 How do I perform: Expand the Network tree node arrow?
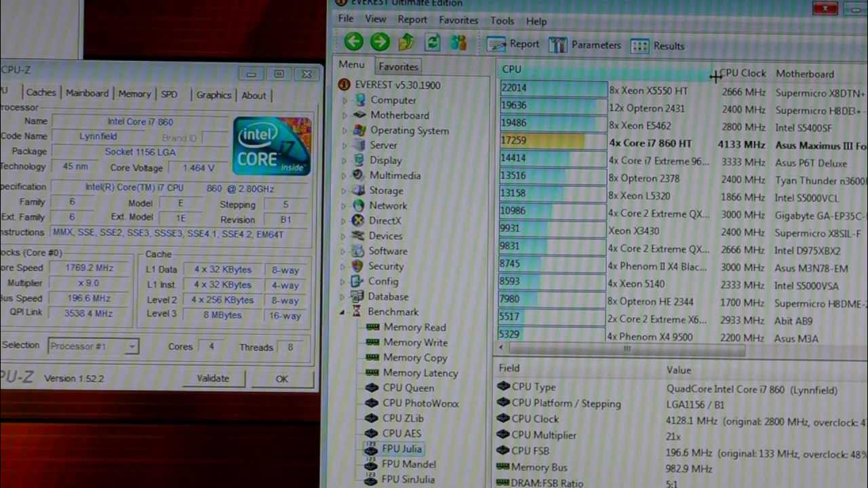click(x=344, y=206)
